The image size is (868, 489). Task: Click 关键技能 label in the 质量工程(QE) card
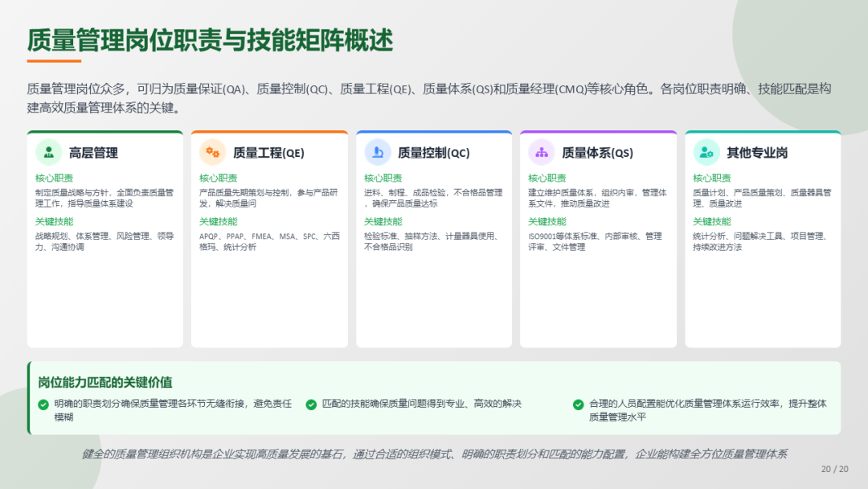219,221
